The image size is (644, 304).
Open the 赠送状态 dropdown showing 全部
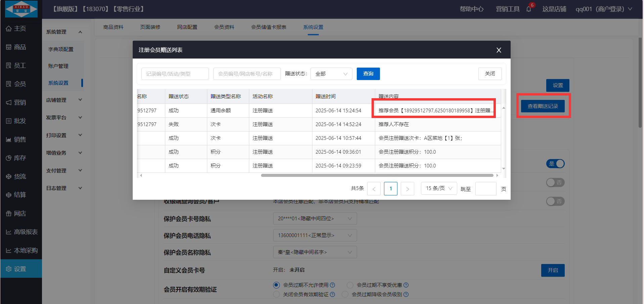[x=331, y=74]
